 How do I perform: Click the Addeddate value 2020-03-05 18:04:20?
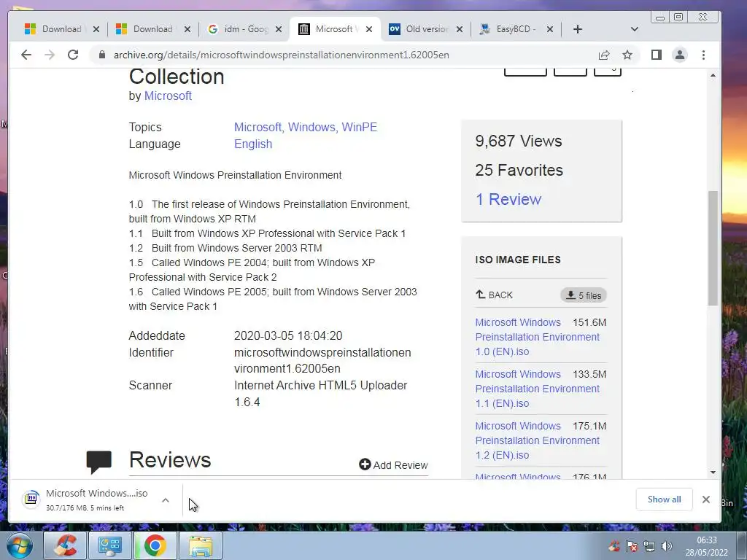pos(288,335)
